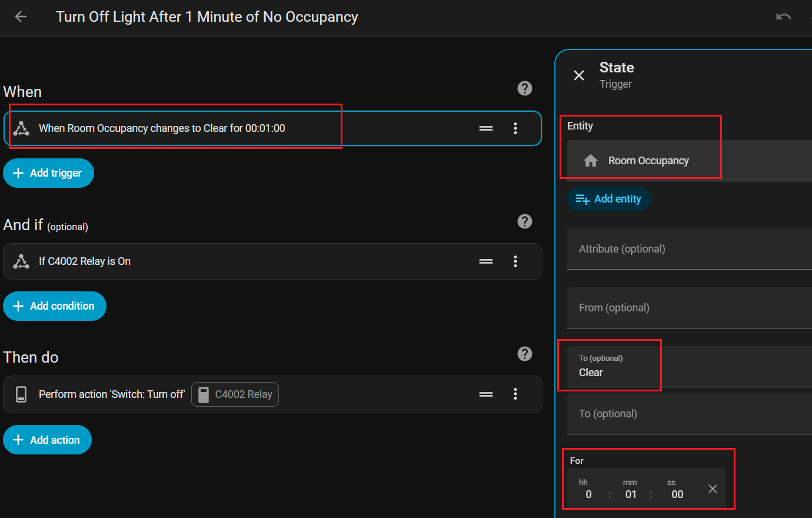Grab the drag handle on Room Occupancy trigger
Screen dimensions: 812x518
tap(486, 128)
